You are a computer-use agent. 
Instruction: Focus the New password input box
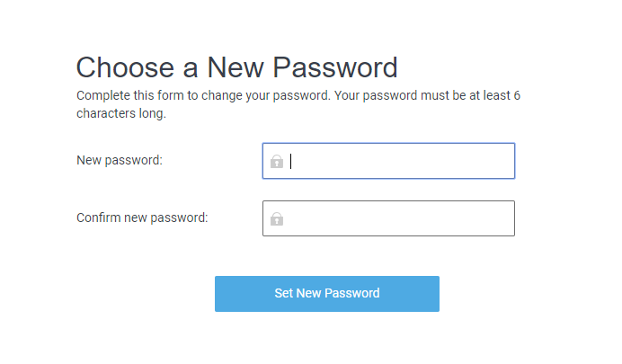(x=395, y=162)
